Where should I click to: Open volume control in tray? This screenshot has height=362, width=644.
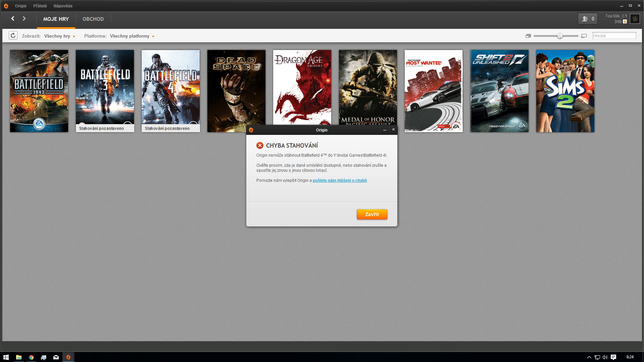tap(605, 357)
